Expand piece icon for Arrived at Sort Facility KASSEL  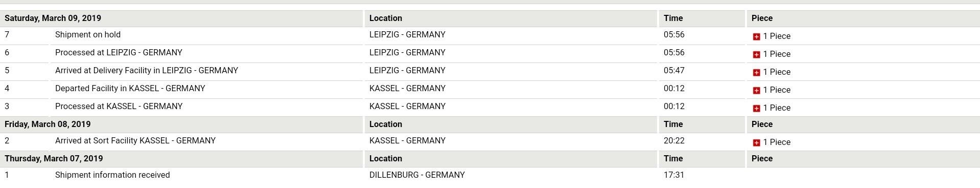coord(756,142)
